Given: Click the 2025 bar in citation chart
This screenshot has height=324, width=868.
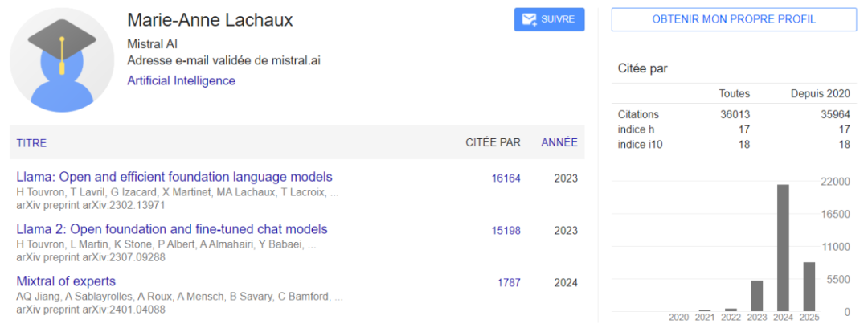Looking at the screenshot, I should coord(809,287).
